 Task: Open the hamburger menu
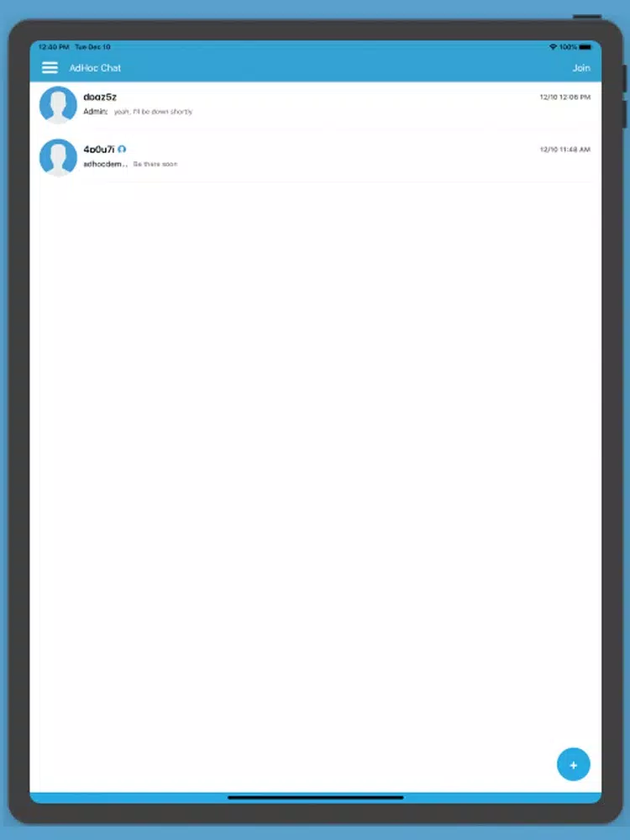(x=50, y=67)
